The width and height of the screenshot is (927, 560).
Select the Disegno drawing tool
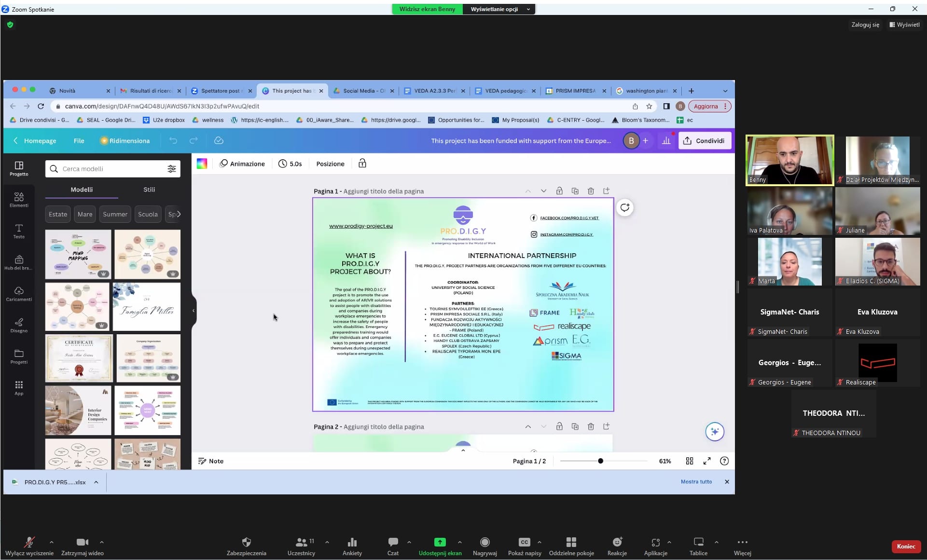tap(19, 325)
